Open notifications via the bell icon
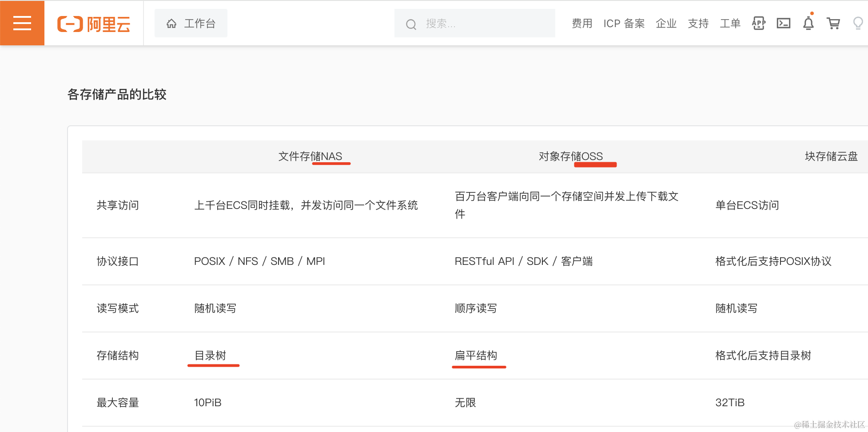The width and height of the screenshot is (868, 432). pyautogui.click(x=808, y=24)
